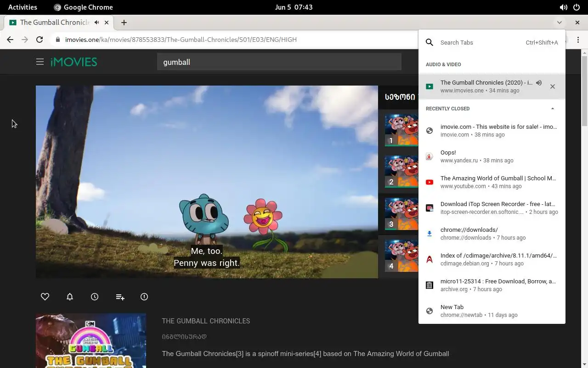The height and width of the screenshot is (368, 588).
Task: Click the Georgian language label under title
Action: 184,337
